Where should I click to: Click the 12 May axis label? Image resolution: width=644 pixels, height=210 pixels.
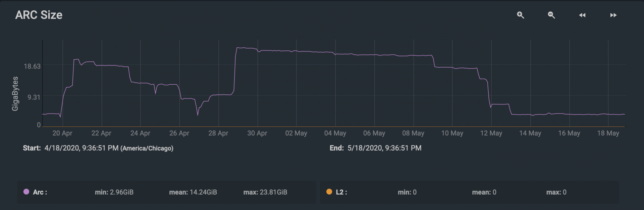491,133
